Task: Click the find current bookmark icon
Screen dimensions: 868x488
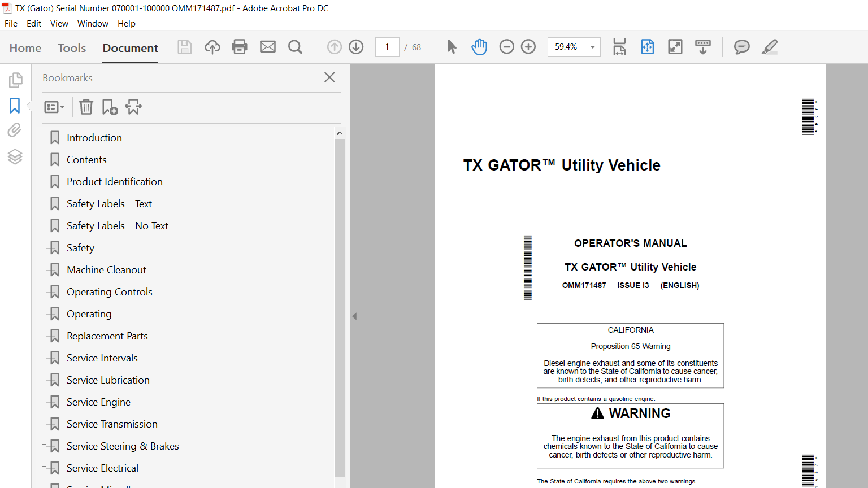Action: (x=133, y=107)
